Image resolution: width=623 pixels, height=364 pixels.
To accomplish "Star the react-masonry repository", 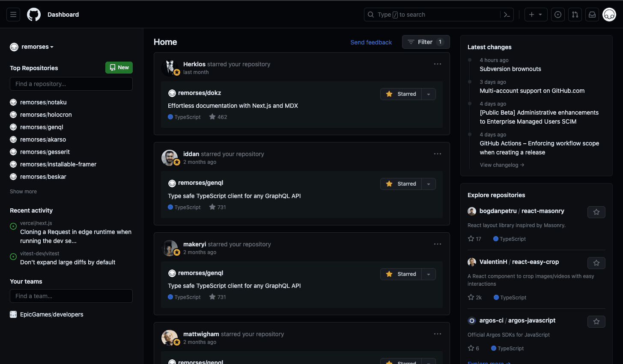I will click(x=596, y=212).
